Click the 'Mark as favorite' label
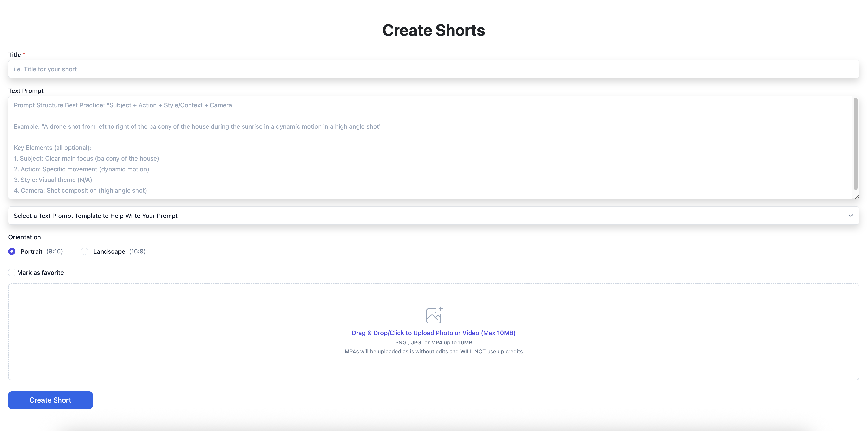Image resolution: width=868 pixels, height=431 pixels. point(40,273)
